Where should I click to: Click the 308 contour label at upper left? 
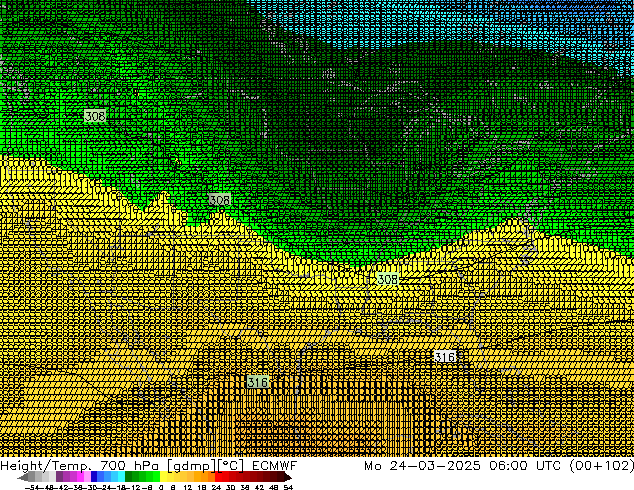tap(95, 116)
